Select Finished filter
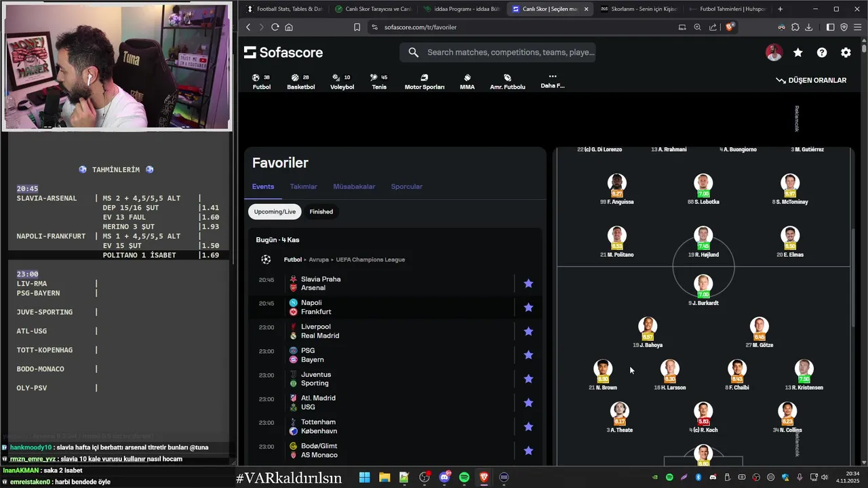868x488 pixels. (321, 211)
